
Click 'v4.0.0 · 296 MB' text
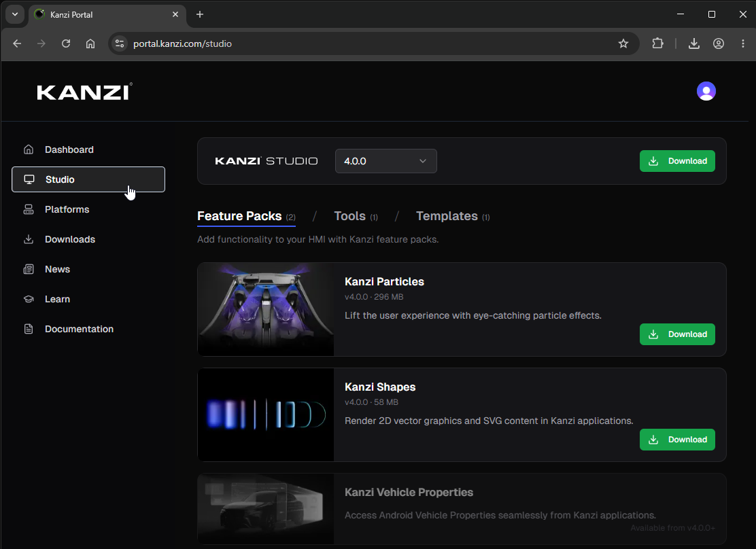pos(374,297)
